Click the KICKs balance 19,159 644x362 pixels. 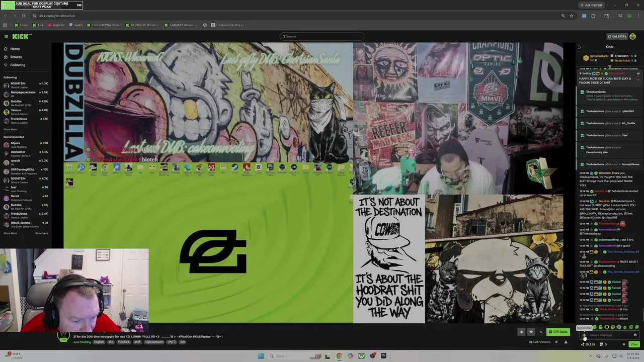(x=589, y=344)
